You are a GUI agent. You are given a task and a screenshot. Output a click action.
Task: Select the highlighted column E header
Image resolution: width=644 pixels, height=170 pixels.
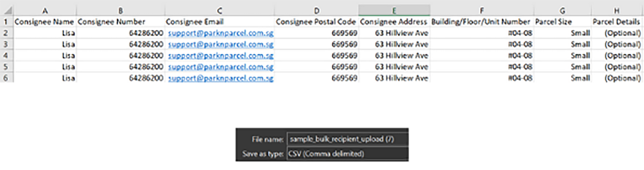(394, 11)
